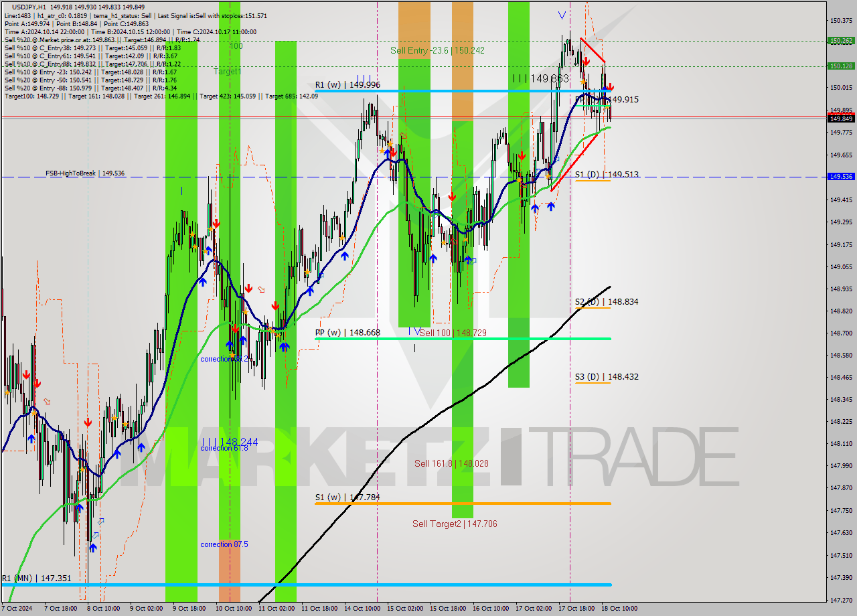Select the '11 Oct 18:00' time axis label
Image resolution: width=857 pixels, height=616 pixels.
pyautogui.click(x=319, y=608)
